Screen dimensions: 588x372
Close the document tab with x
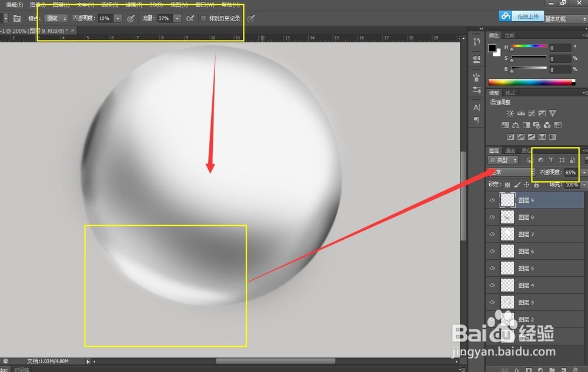[73, 31]
